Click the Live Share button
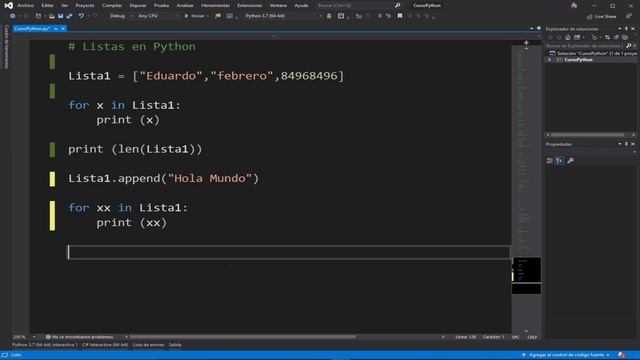 (x=602, y=16)
